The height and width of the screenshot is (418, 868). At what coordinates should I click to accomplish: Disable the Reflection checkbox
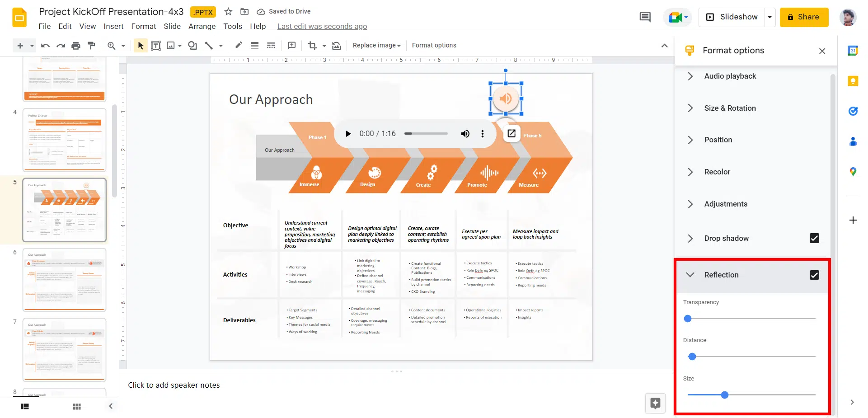coord(814,275)
